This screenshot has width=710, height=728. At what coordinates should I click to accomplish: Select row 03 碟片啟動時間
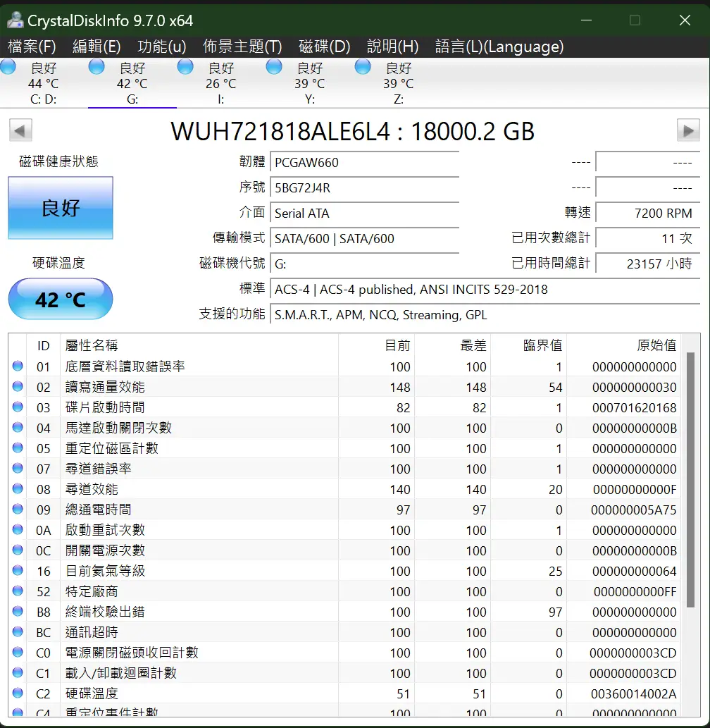(x=344, y=407)
